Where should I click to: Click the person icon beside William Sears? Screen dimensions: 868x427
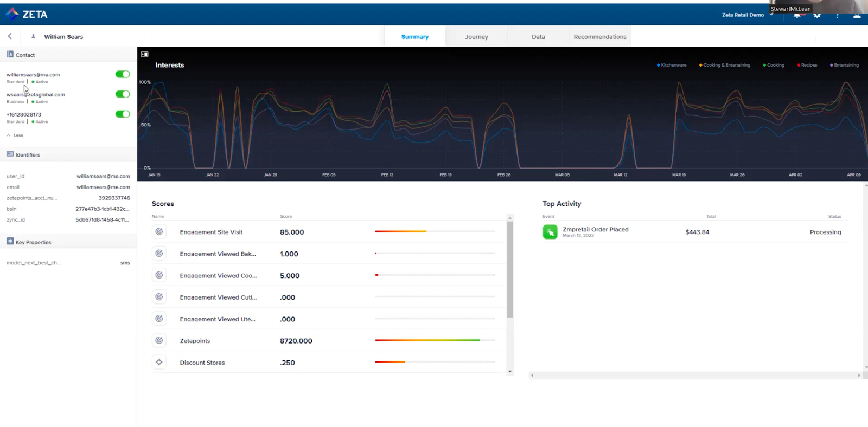(x=33, y=36)
